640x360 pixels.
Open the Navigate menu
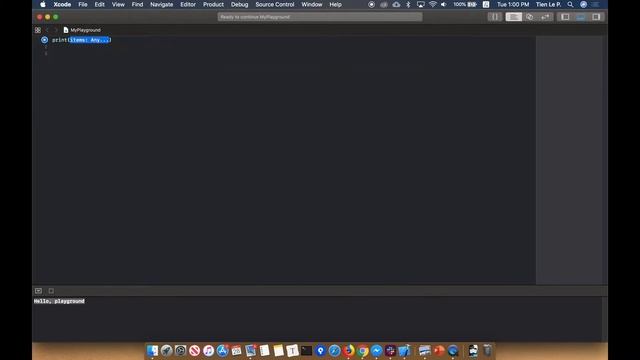[x=162, y=4]
